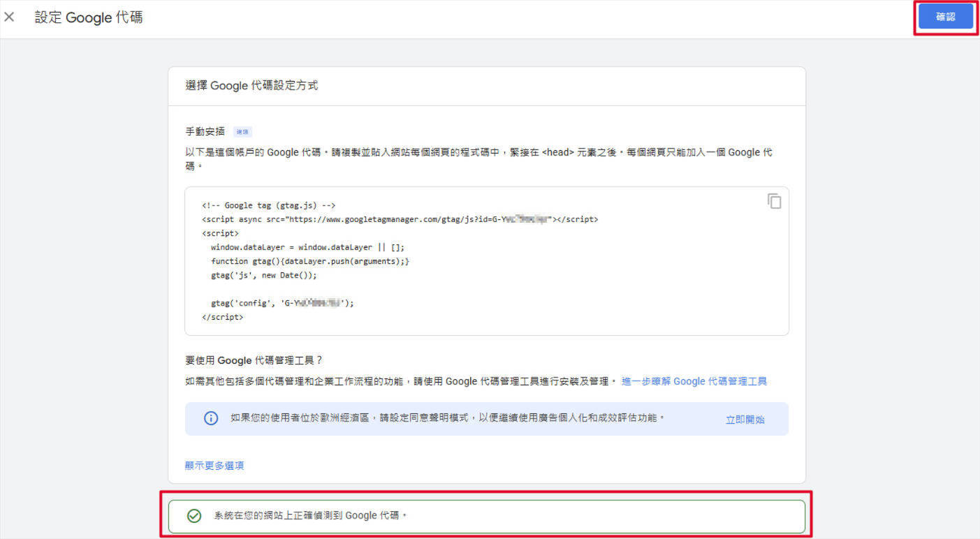Click the 選擇 Google 代碼設定方式 header
Screen dimensions: 980x539
(251, 86)
